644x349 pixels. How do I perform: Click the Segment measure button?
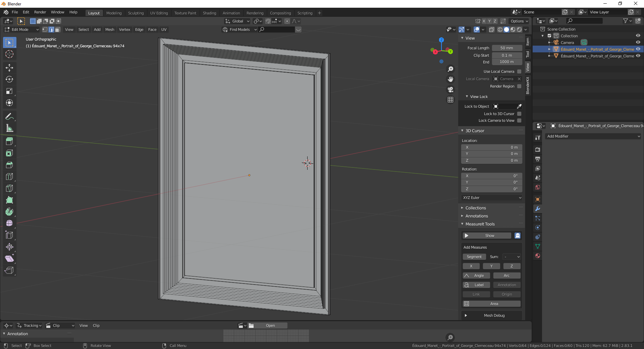point(474,257)
